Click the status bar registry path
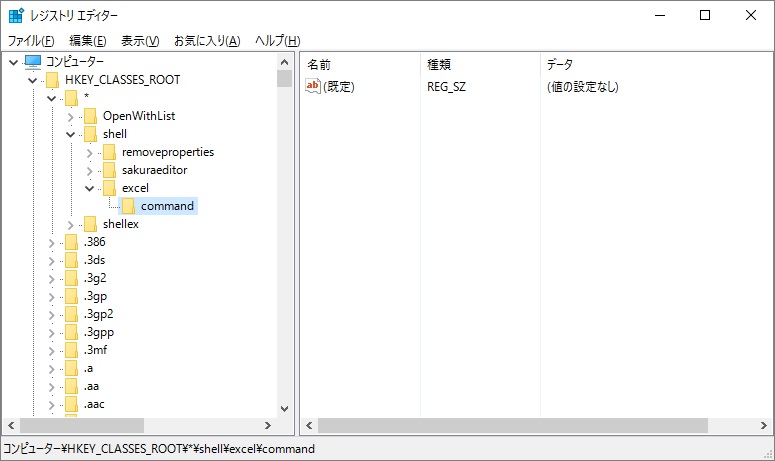 pyautogui.click(x=159, y=449)
